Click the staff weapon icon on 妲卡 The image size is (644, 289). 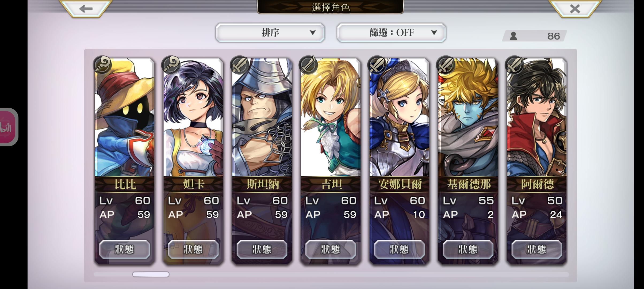click(171, 65)
